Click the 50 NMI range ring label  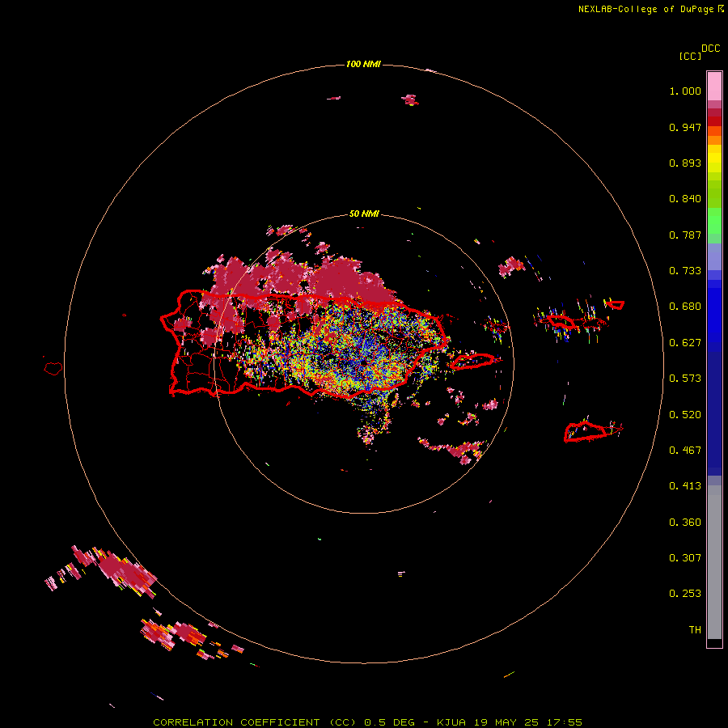coord(364,214)
